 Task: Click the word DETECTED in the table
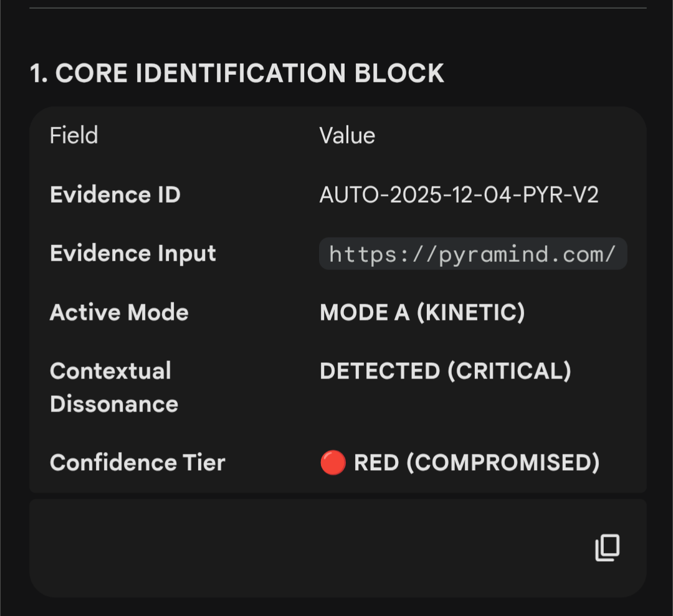(x=379, y=371)
